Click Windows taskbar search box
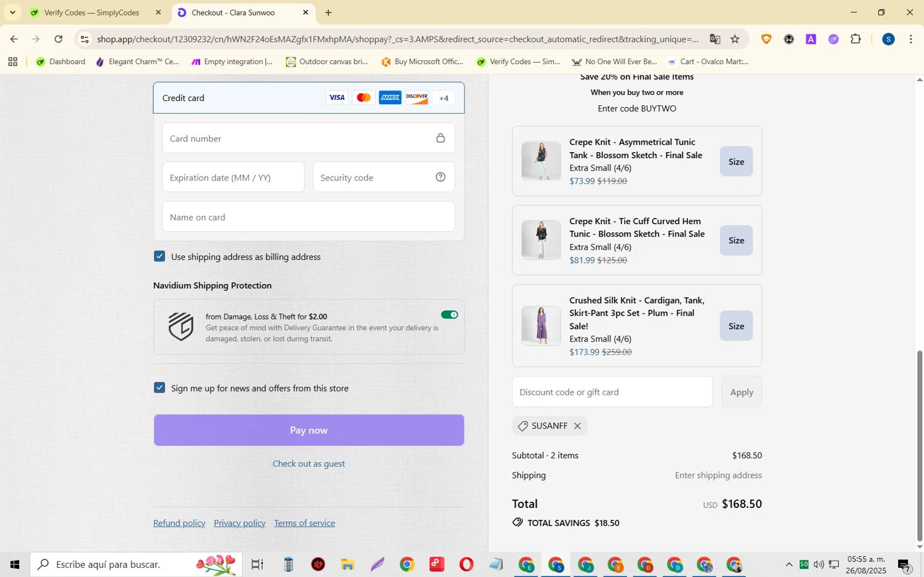924x577 pixels. 136,564
